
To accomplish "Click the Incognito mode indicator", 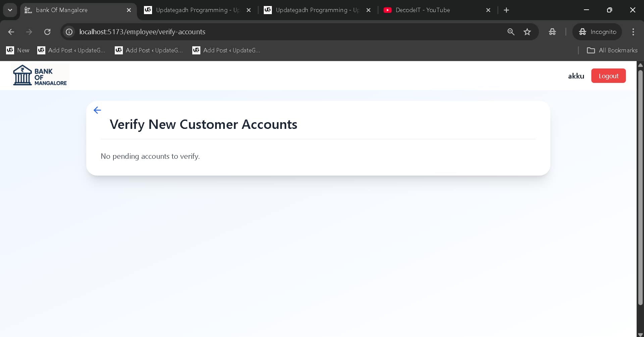I will click(597, 32).
